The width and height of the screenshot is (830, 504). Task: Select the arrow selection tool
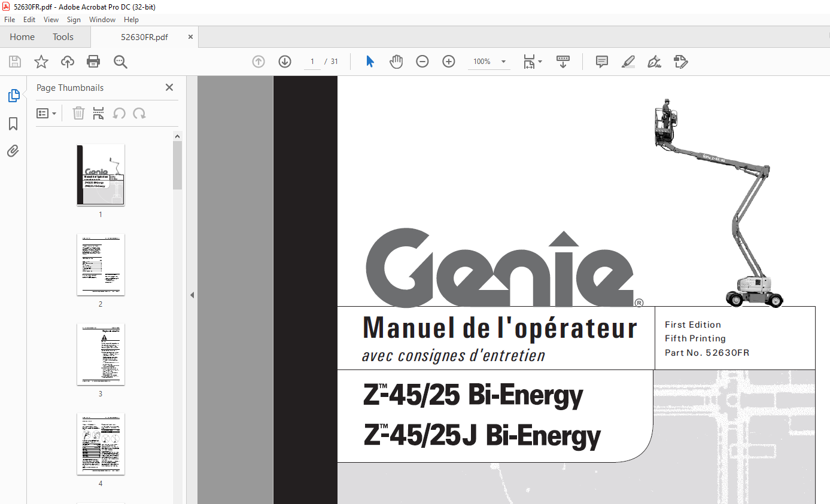click(370, 62)
